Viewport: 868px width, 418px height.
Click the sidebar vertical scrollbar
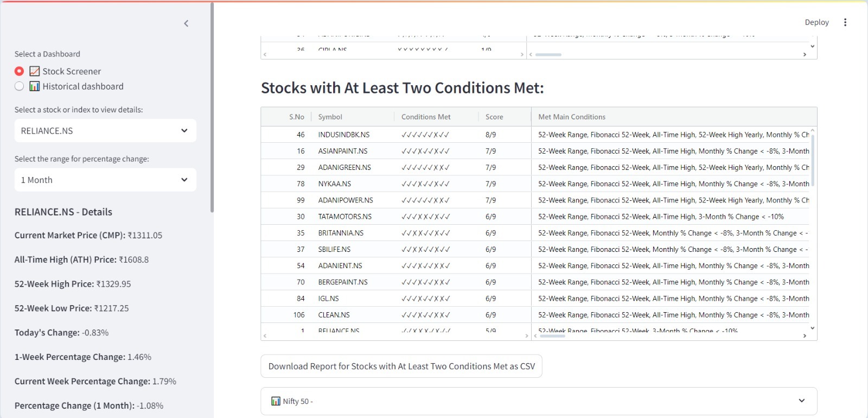point(212,109)
